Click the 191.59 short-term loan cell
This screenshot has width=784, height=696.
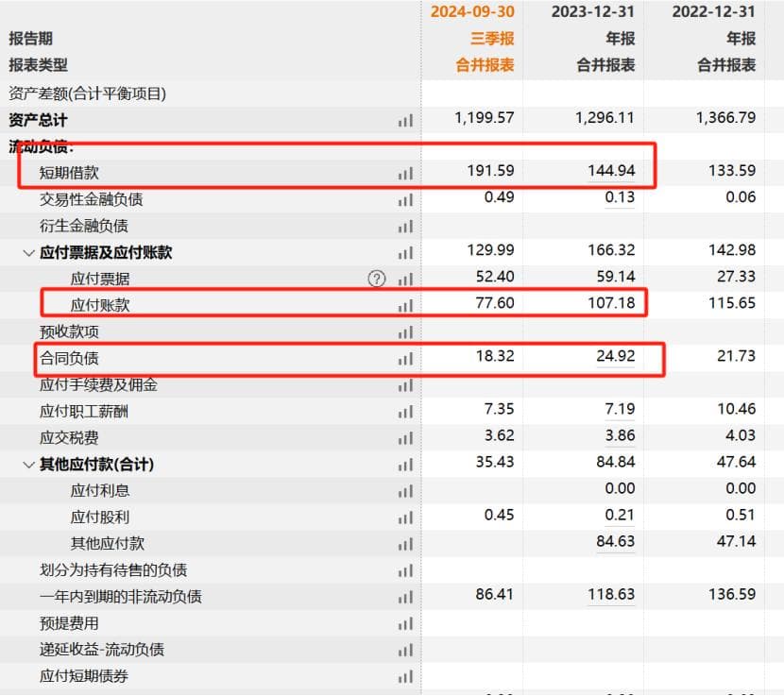490,171
